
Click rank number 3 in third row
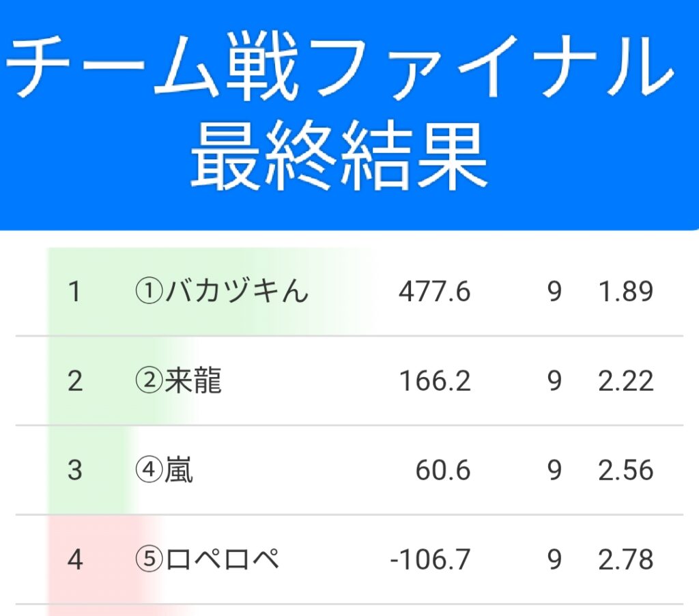point(74,471)
